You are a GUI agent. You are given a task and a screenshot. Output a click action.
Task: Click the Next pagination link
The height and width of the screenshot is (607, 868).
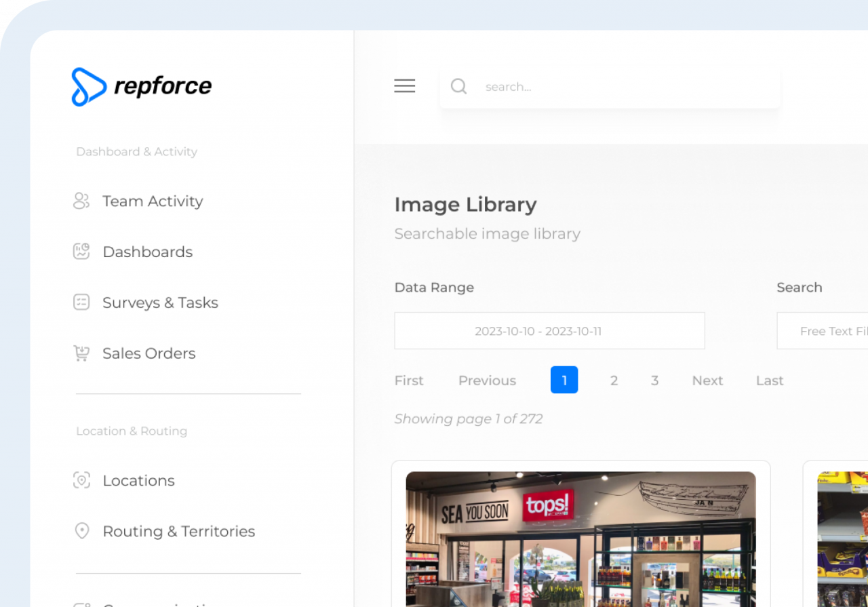tap(707, 380)
